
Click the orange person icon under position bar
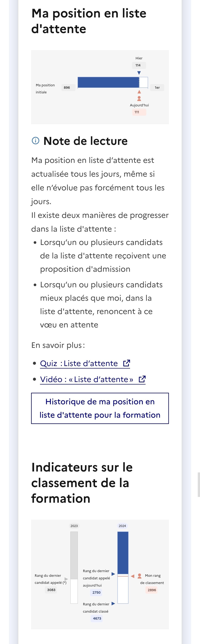pyautogui.click(x=139, y=98)
